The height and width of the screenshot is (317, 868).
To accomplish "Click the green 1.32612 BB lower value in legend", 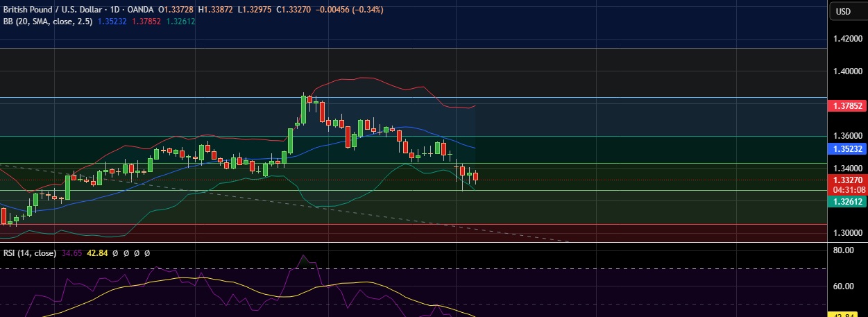I will (180, 22).
